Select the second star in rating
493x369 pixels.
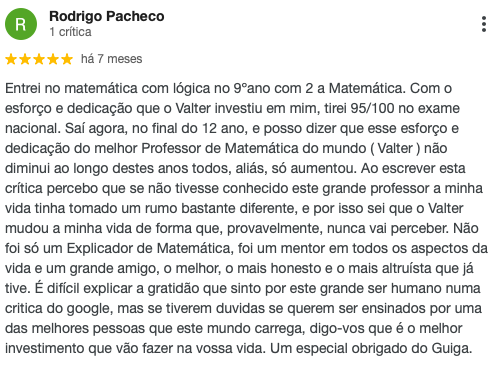pyautogui.click(x=25, y=59)
